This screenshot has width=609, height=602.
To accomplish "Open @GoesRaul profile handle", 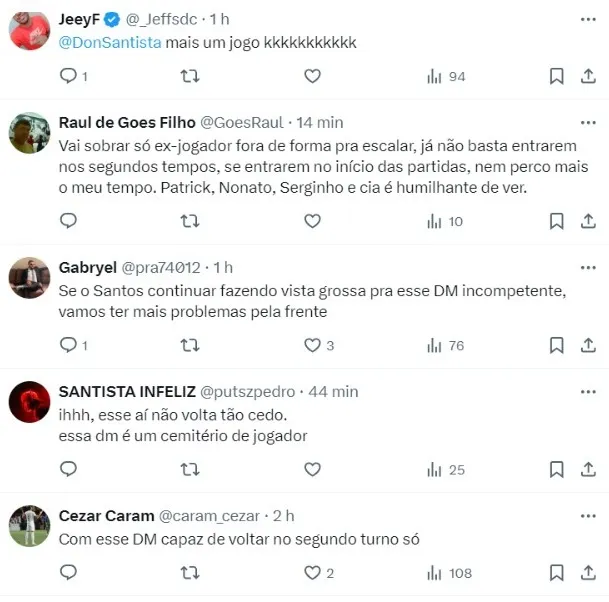I will 242,123.
